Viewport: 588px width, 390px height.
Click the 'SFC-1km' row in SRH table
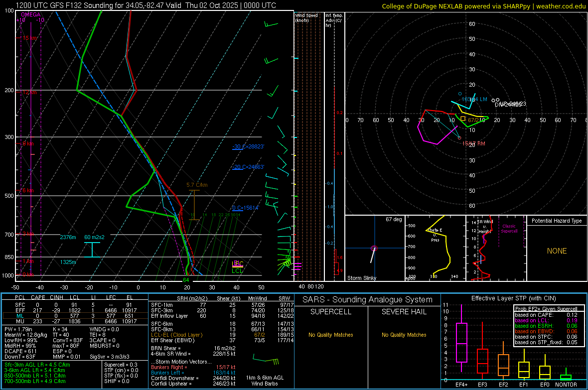coord(222,305)
